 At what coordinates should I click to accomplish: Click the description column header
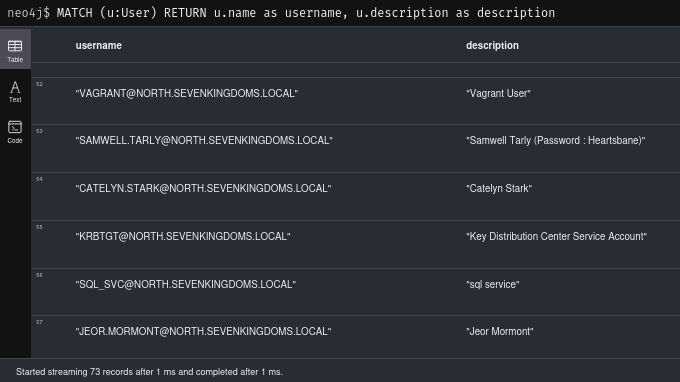492,46
